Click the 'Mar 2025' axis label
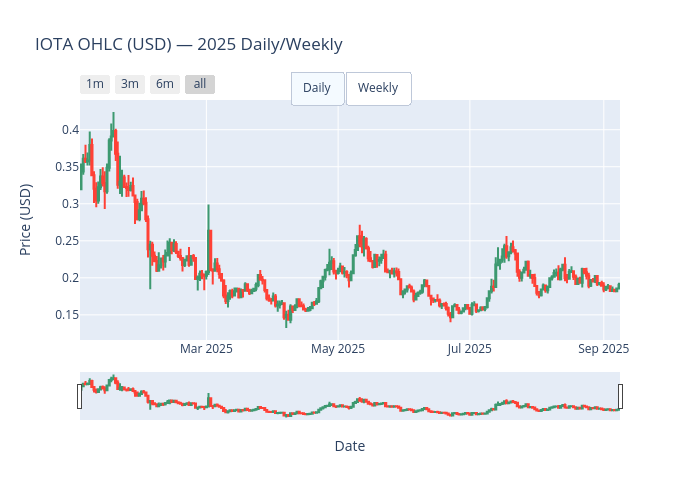Viewport: 700px width, 500px height. pos(206,349)
